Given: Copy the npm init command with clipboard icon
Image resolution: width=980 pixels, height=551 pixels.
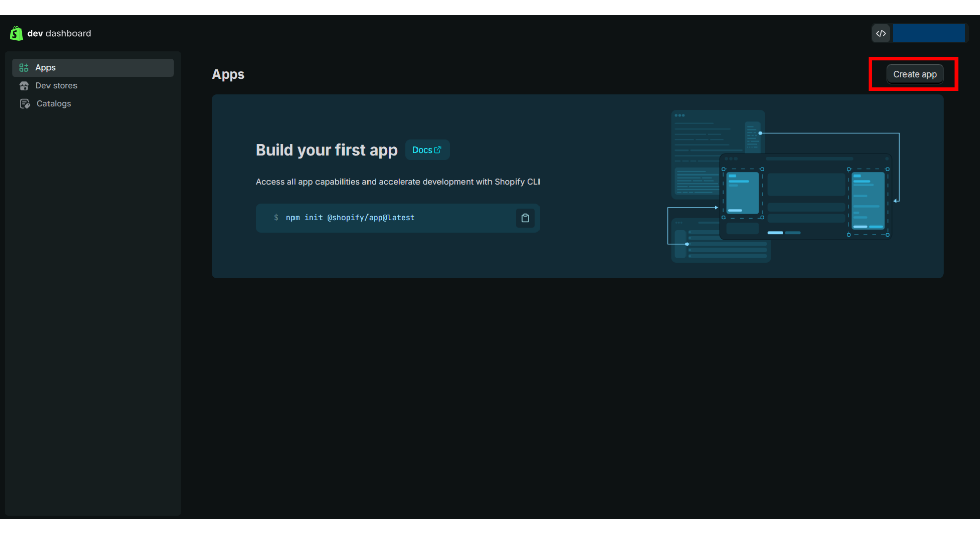Looking at the screenshot, I should tap(525, 218).
